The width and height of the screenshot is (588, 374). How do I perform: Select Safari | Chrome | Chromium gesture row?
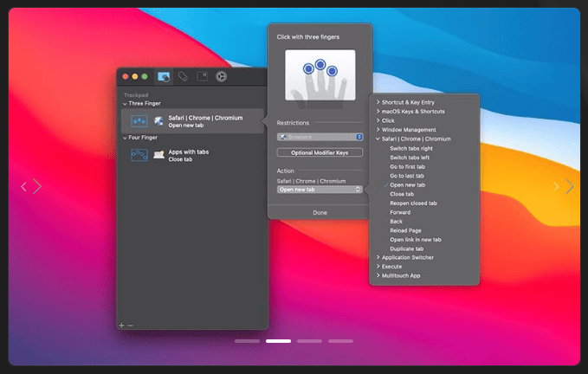(192, 121)
